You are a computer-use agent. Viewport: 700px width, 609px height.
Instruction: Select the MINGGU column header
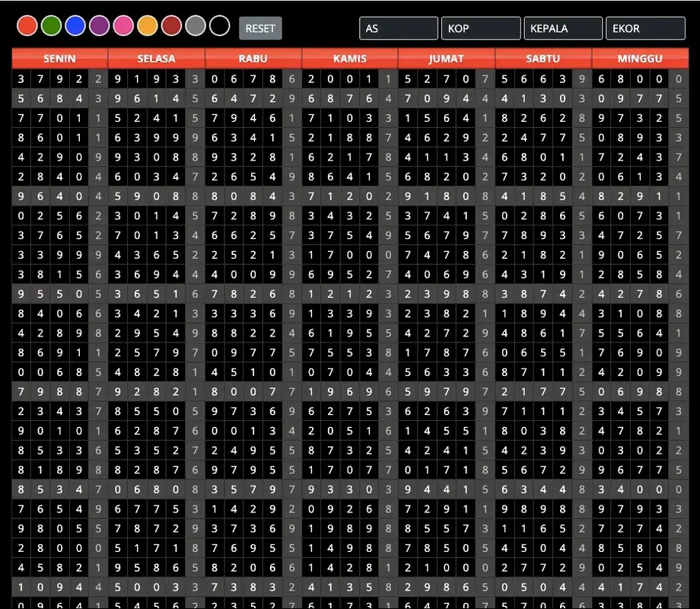[640, 59]
